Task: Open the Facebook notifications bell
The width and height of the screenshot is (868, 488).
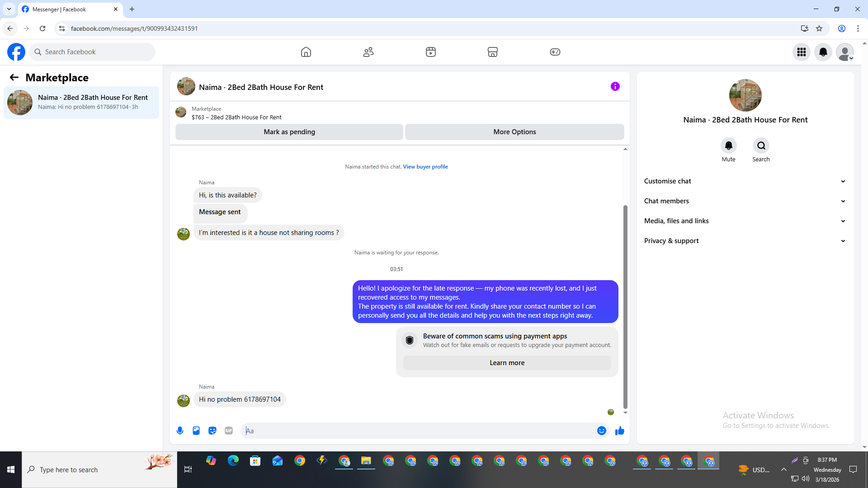Action: pos(823,52)
